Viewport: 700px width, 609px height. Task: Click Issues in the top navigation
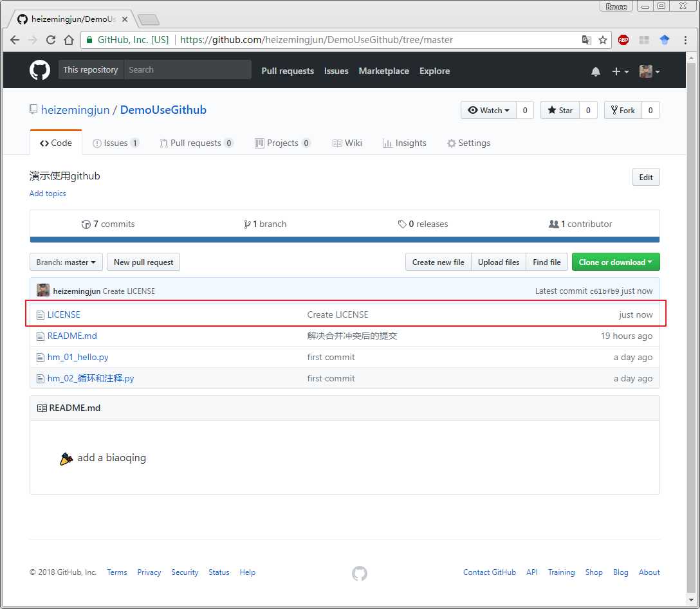pyautogui.click(x=336, y=71)
